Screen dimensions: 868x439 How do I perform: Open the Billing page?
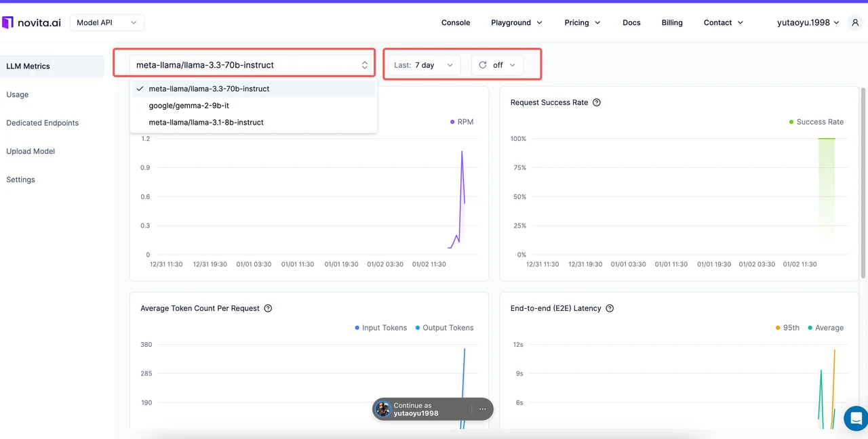click(x=672, y=22)
